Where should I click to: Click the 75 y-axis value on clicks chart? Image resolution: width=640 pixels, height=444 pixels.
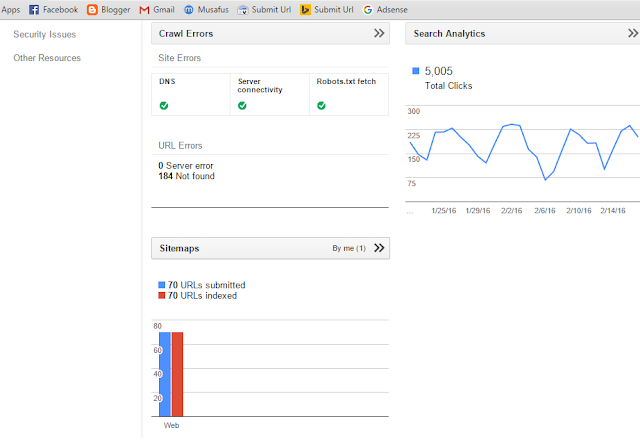412,183
